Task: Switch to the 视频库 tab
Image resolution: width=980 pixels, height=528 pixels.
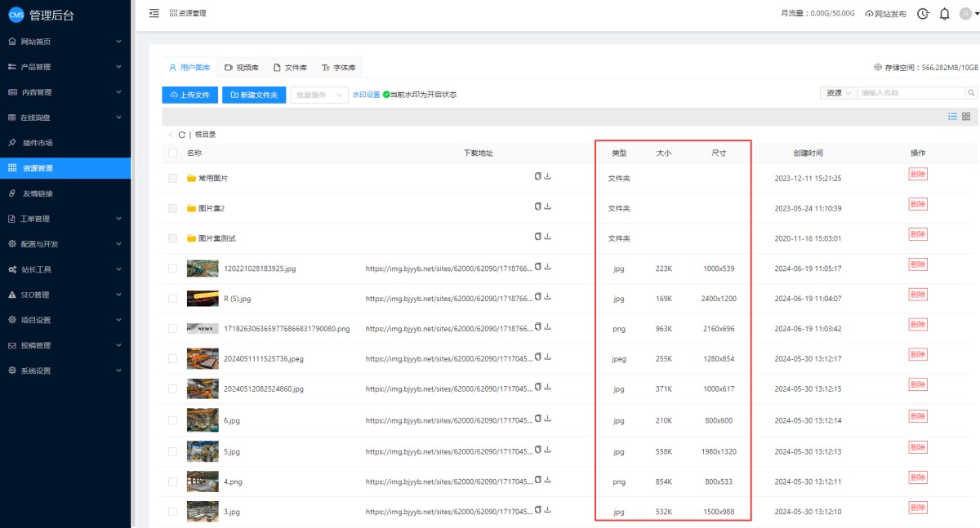Action: point(241,68)
